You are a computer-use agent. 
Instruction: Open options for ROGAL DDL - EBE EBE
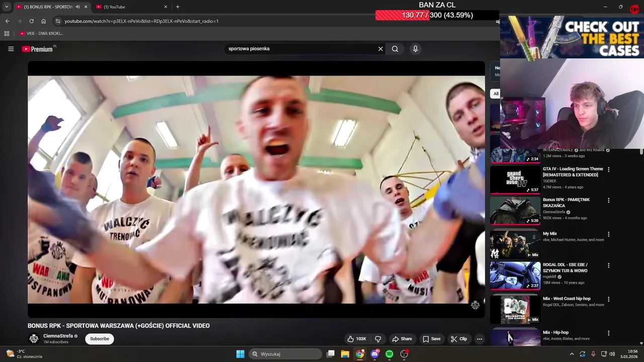pyautogui.click(x=609, y=265)
